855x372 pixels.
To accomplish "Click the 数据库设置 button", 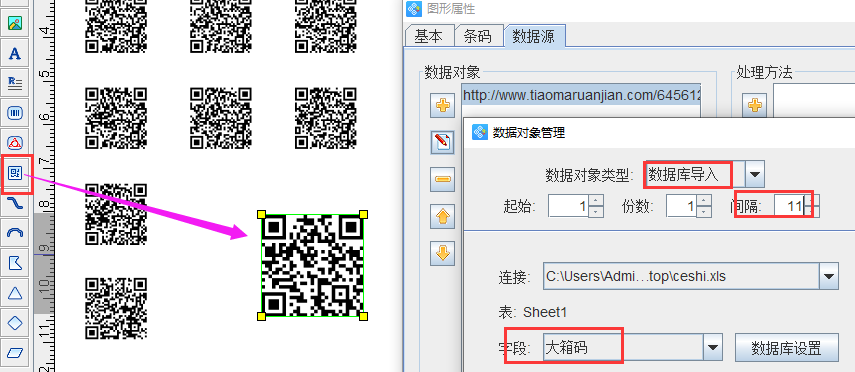I will 786,348.
